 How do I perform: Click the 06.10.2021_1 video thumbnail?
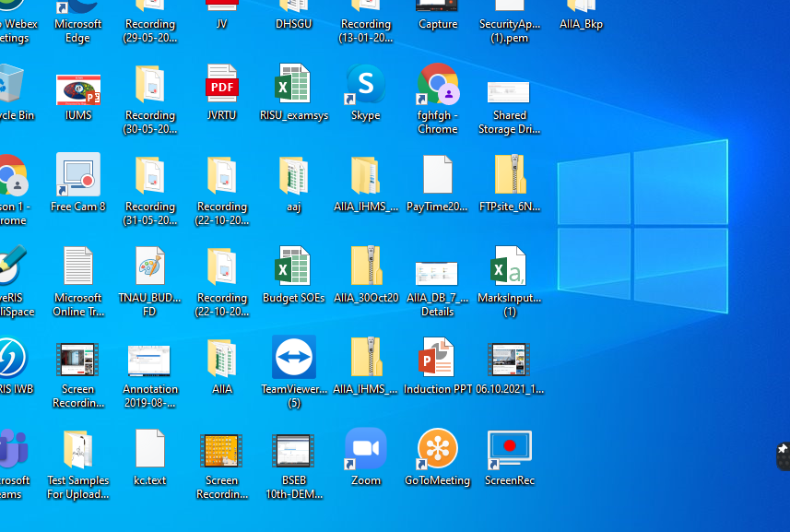click(x=510, y=360)
